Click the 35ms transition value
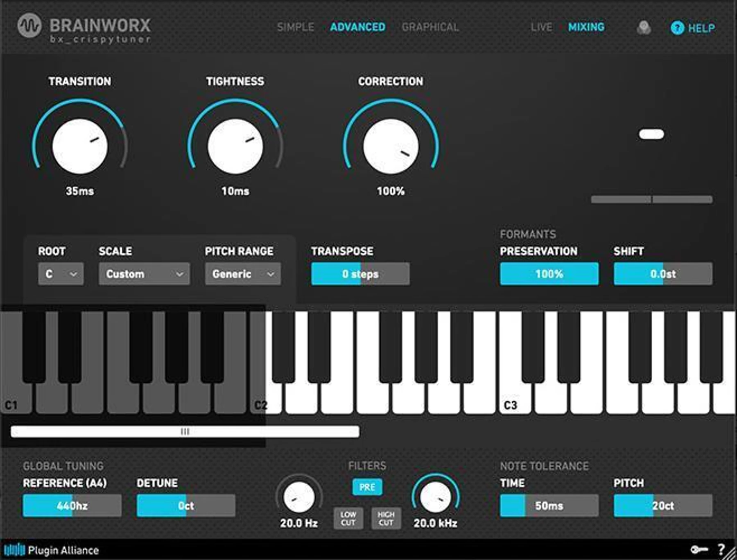Screen dimensions: 737x560 [80, 191]
